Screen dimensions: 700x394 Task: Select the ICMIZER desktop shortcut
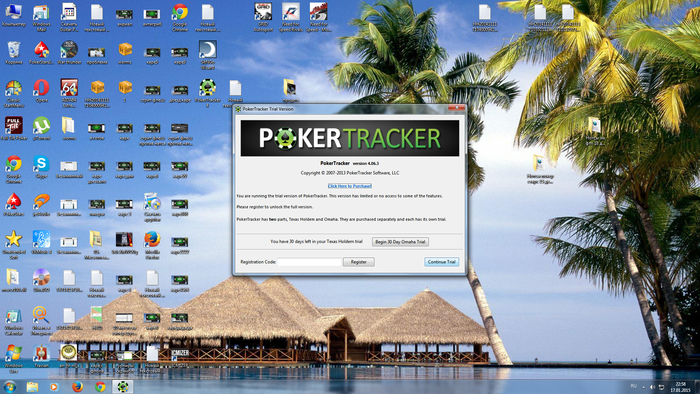coord(180,357)
